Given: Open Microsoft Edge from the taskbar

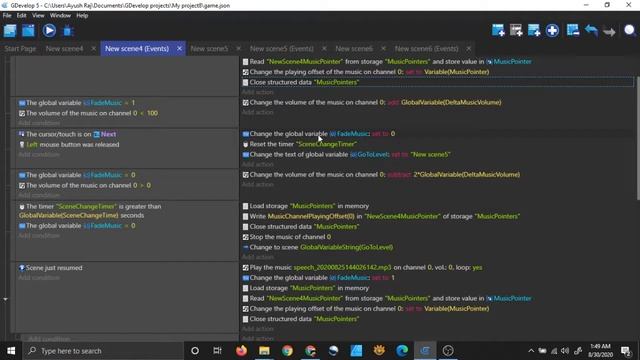Looking at the screenshot, I should pos(402,351).
